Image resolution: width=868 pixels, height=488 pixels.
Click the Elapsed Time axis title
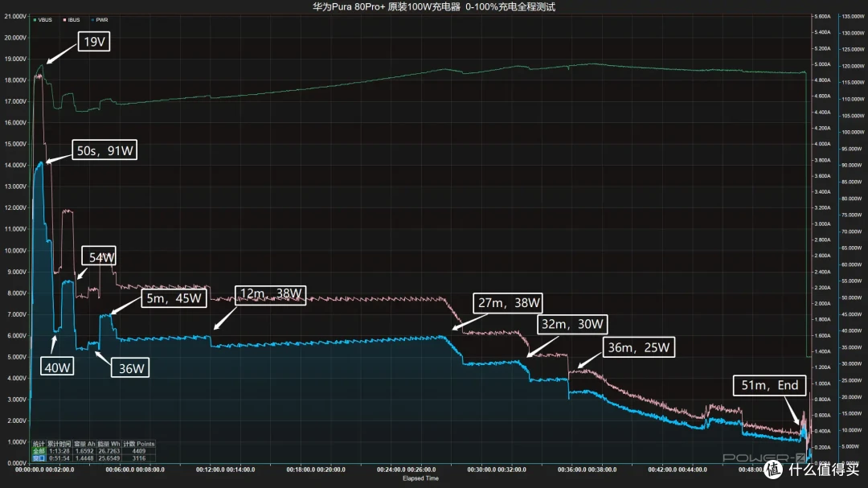pos(420,478)
